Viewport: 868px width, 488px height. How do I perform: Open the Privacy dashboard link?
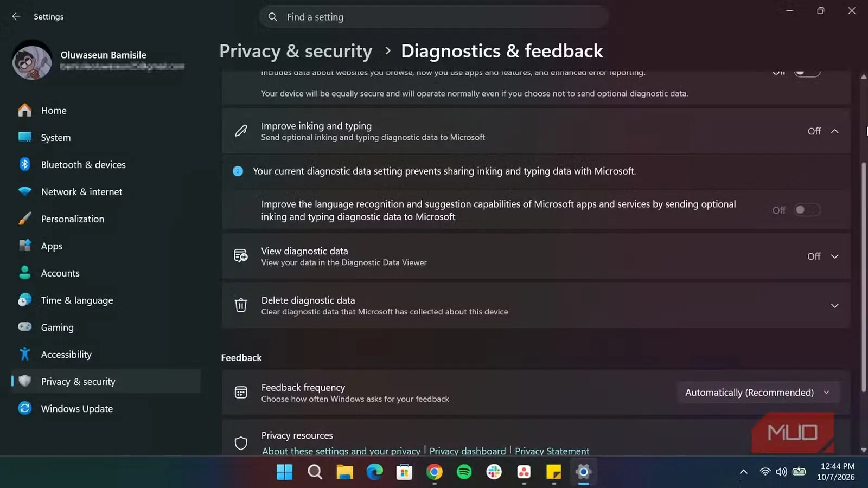pos(468,451)
